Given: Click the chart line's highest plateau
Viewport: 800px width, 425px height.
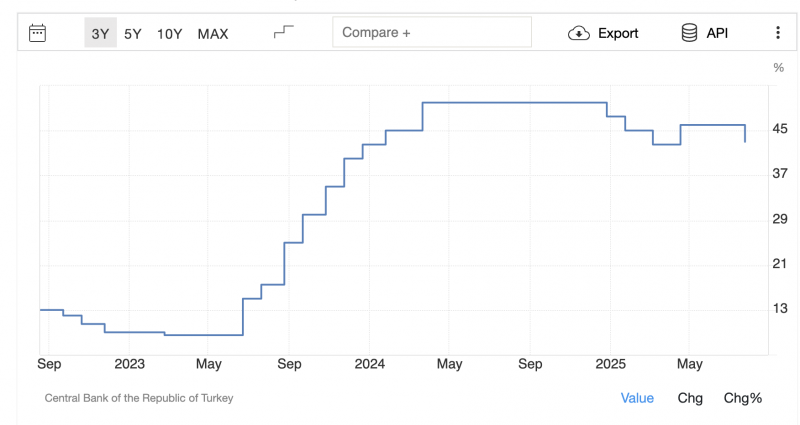Looking at the screenshot, I should (515, 102).
